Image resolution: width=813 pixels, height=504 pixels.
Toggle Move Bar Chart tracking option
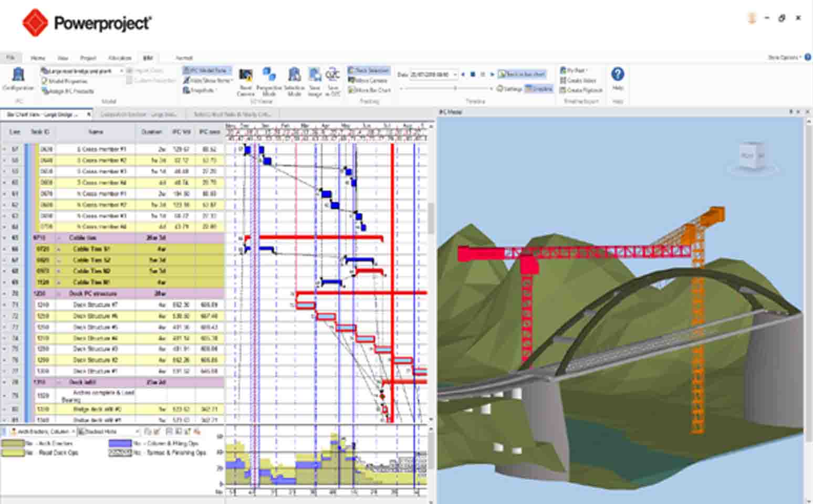coord(369,90)
